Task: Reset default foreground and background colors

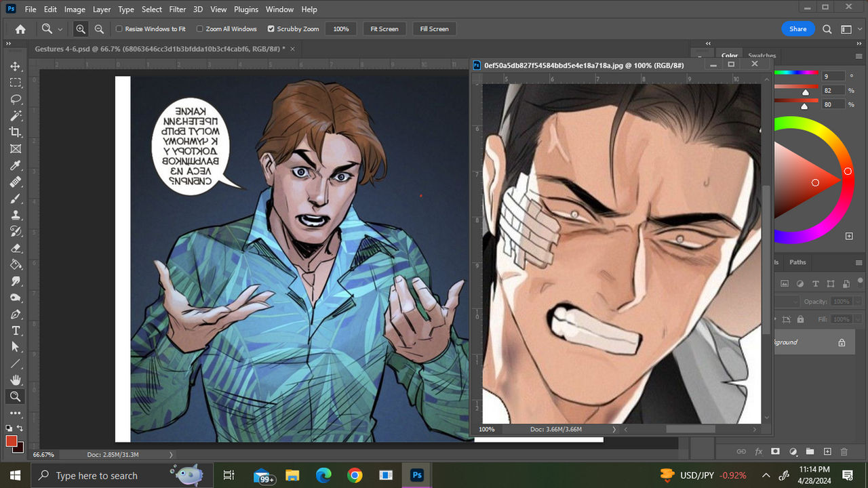Action: [x=9, y=428]
